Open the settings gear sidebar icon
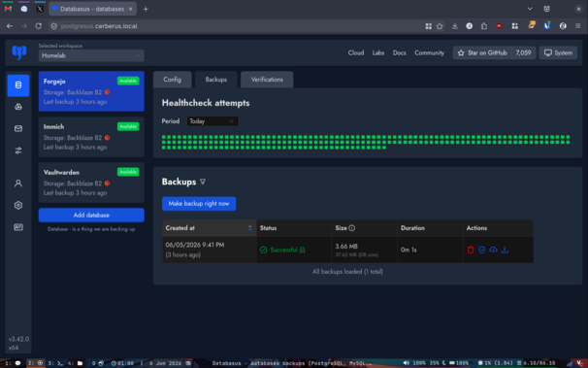Screen dimensions: 588x368 pyautogui.click(x=18, y=205)
